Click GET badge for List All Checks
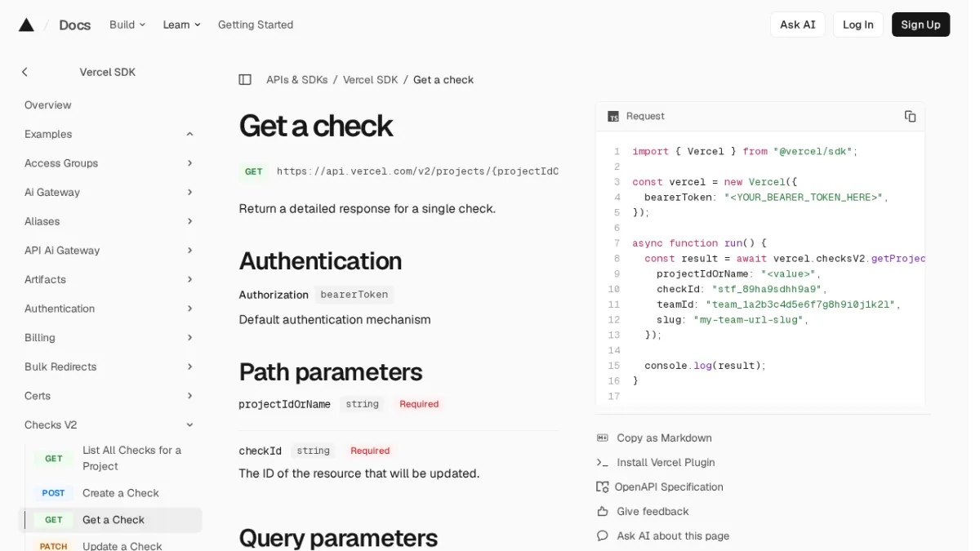This screenshot has width=980, height=551. click(54, 458)
